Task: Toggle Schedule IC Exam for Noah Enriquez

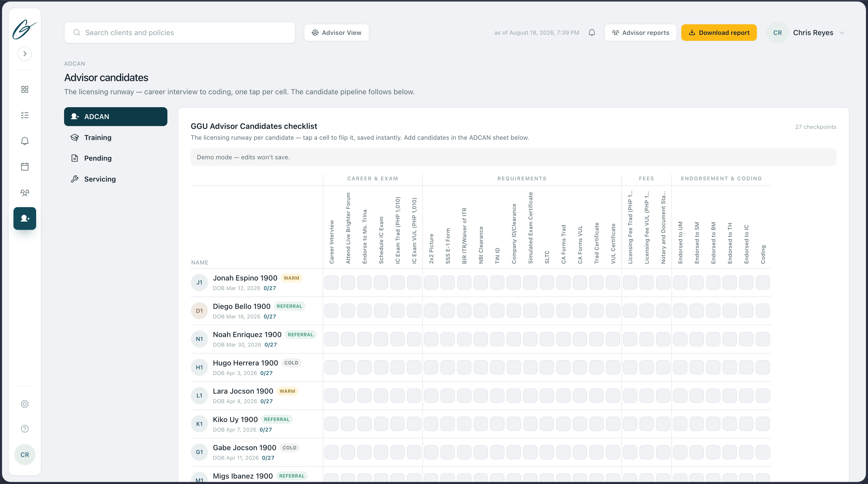Action: point(381,339)
